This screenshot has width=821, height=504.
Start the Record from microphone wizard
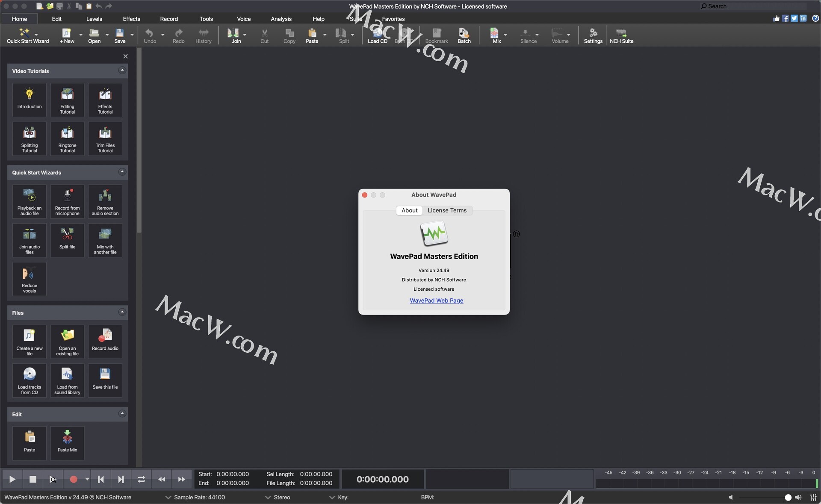click(x=67, y=202)
